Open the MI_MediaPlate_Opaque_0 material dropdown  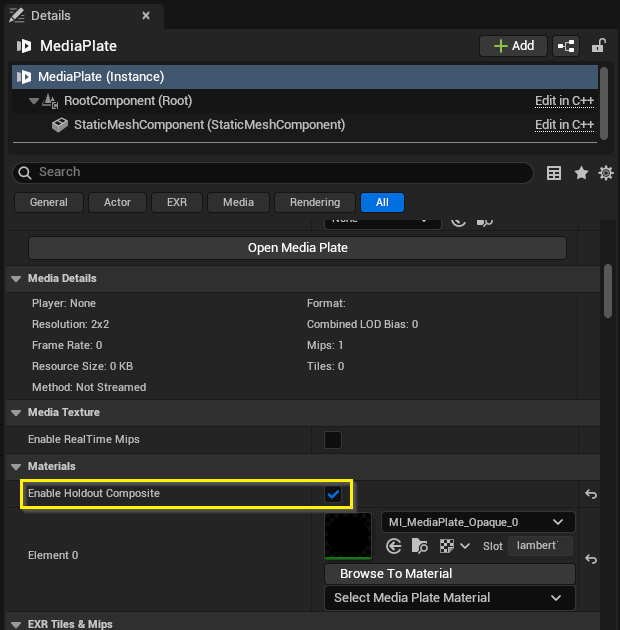(x=478, y=522)
